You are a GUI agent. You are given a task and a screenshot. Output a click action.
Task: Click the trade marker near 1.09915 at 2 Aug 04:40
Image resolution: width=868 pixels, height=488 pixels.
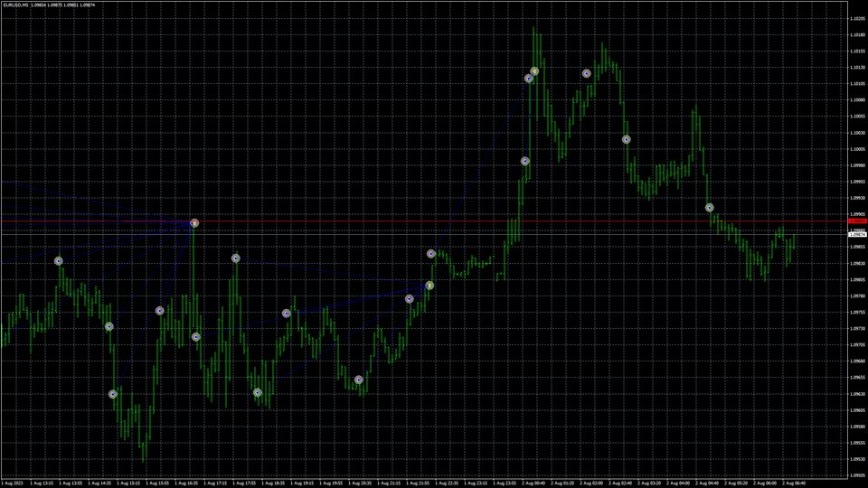pyautogui.click(x=709, y=208)
